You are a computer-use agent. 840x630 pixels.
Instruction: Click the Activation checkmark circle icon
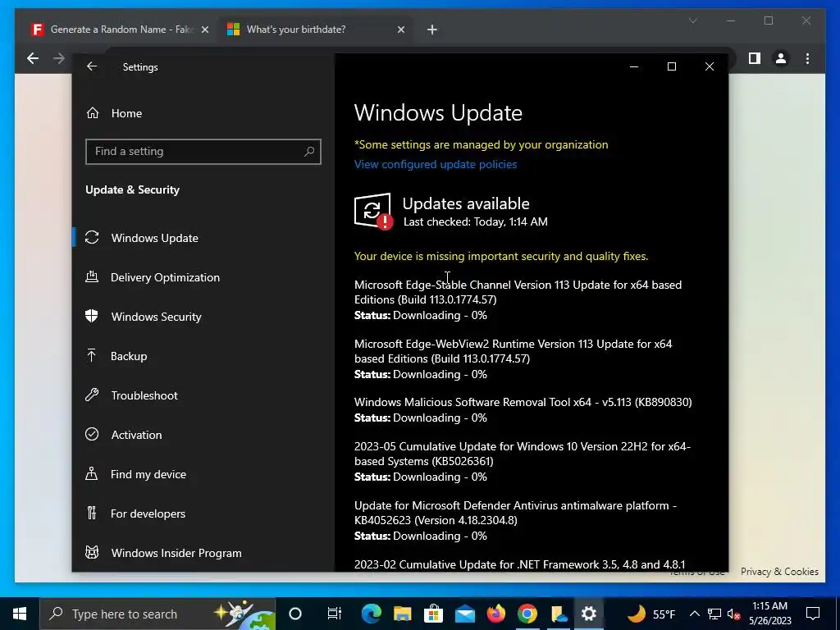[x=92, y=434]
